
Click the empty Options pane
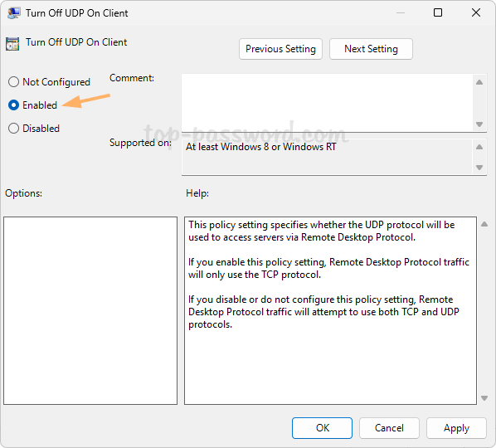[90, 310]
